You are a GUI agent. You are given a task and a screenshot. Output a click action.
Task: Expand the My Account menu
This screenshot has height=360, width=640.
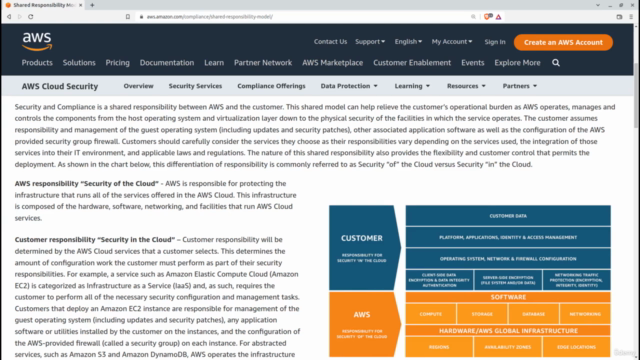point(452,42)
